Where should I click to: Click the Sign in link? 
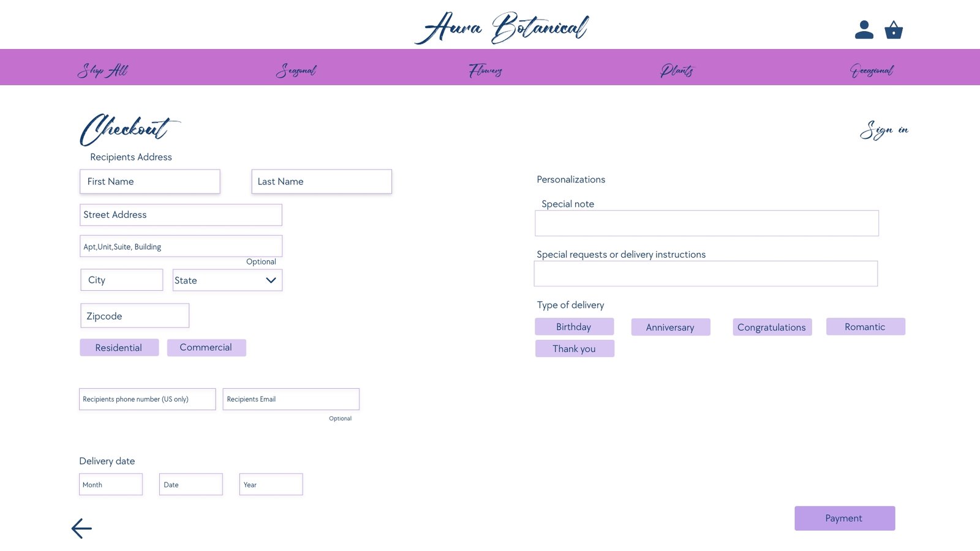[x=884, y=130]
